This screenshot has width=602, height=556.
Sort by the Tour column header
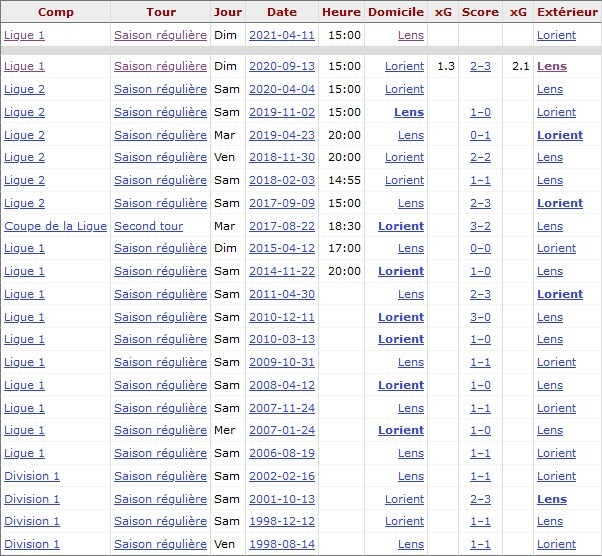coord(160,12)
